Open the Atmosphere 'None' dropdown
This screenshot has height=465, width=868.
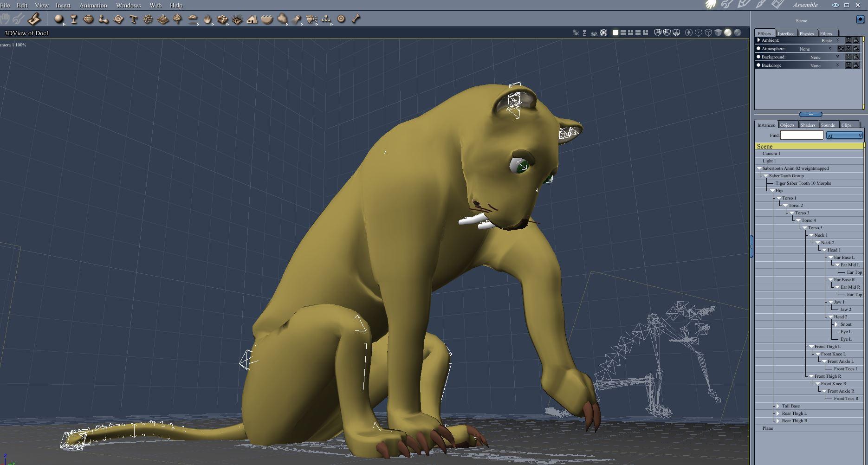coord(816,49)
